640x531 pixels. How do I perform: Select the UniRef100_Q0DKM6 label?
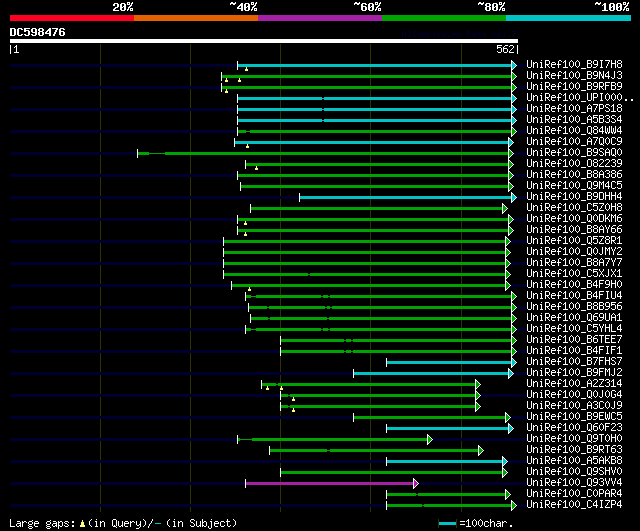point(574,218)
